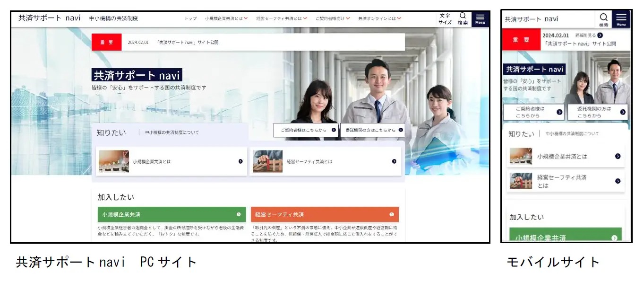This screenshot has width=644, height=282.
Task: Open the search icon in the PC header
Action: [x=463, y=19]
